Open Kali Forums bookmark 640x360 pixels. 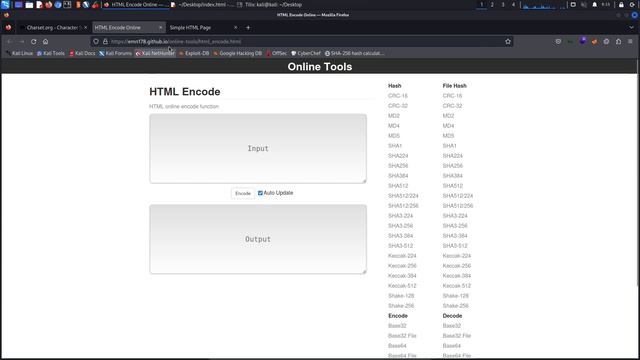(115, 53)
